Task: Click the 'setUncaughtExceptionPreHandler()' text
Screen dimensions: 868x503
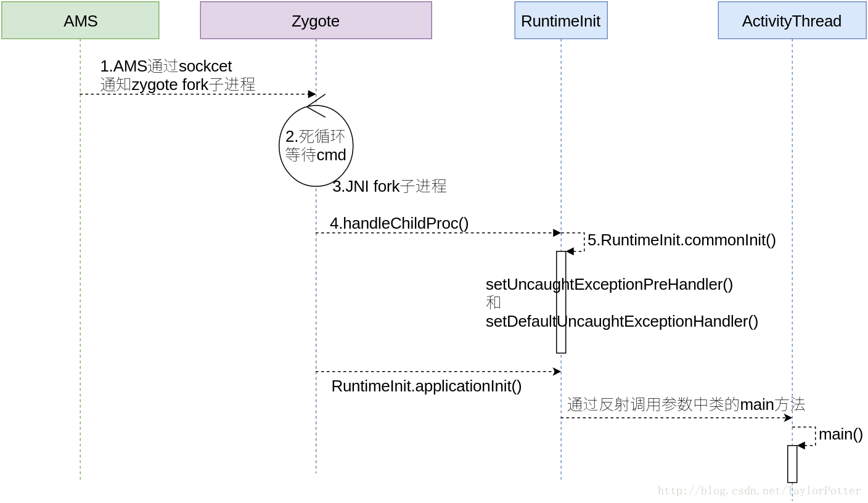Action: pos(609,284)
